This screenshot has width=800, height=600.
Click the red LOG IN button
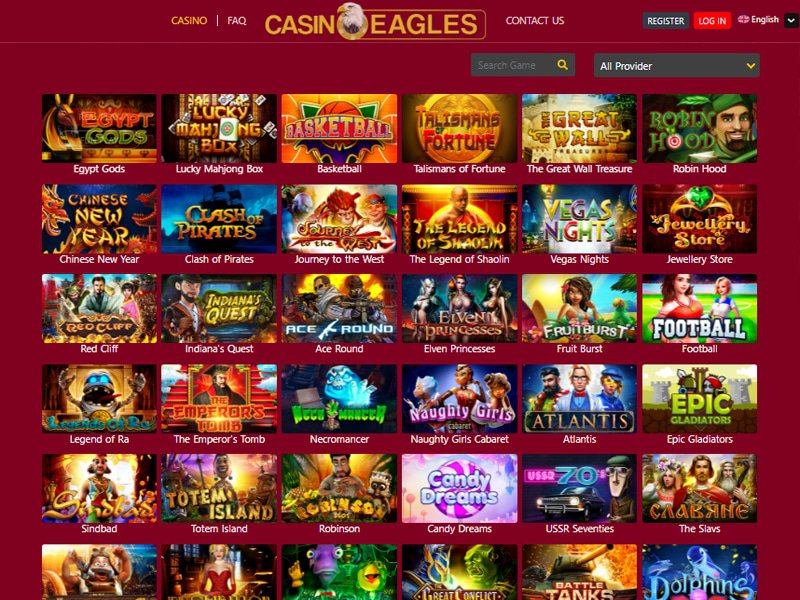(x=712, y=21)
